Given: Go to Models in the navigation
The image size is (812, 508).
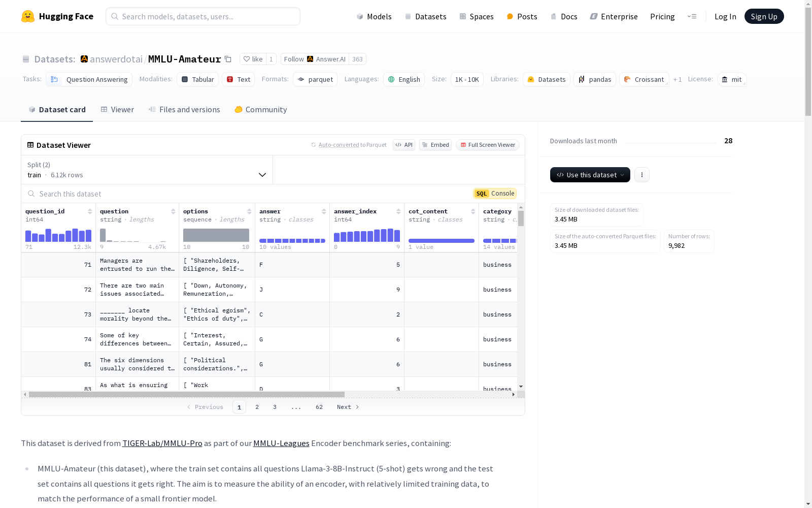Looking at the screenshot, I should click(374, 16).
